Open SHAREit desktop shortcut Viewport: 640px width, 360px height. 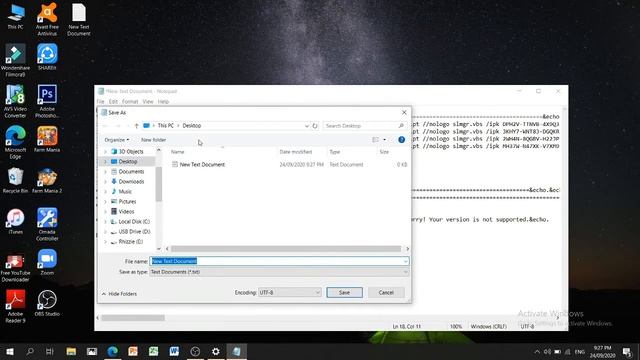pos(47,57)
